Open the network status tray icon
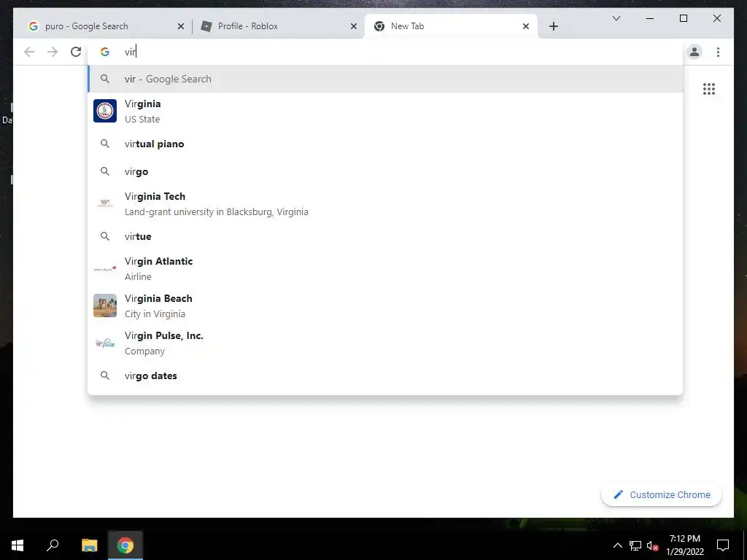Screen dimensions: 747x560 (635, 545)
